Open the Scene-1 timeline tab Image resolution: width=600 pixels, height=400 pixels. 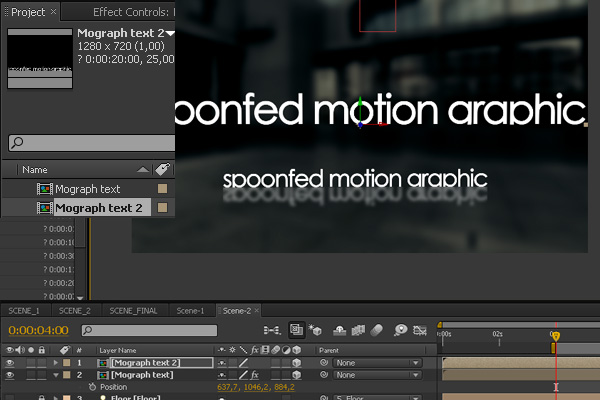point(191,310)
